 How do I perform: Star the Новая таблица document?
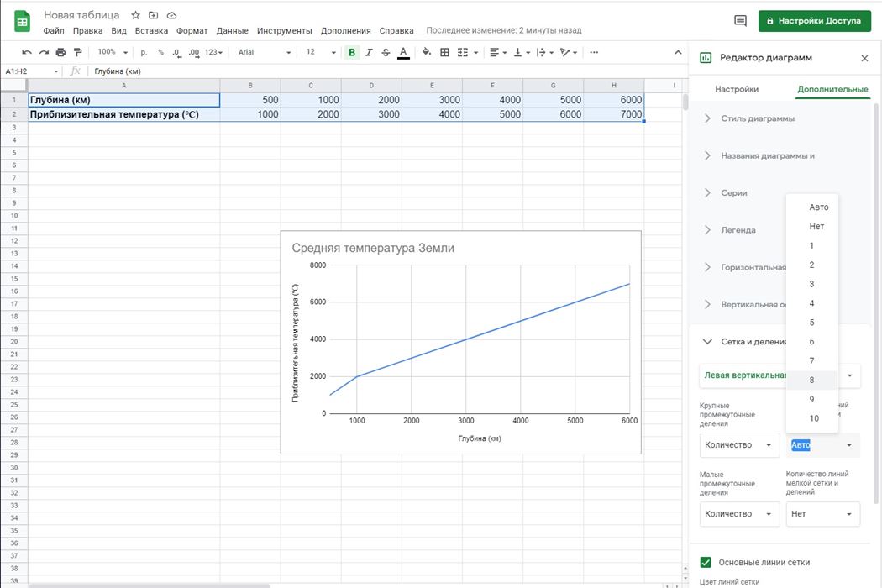[x=135, y=15]
